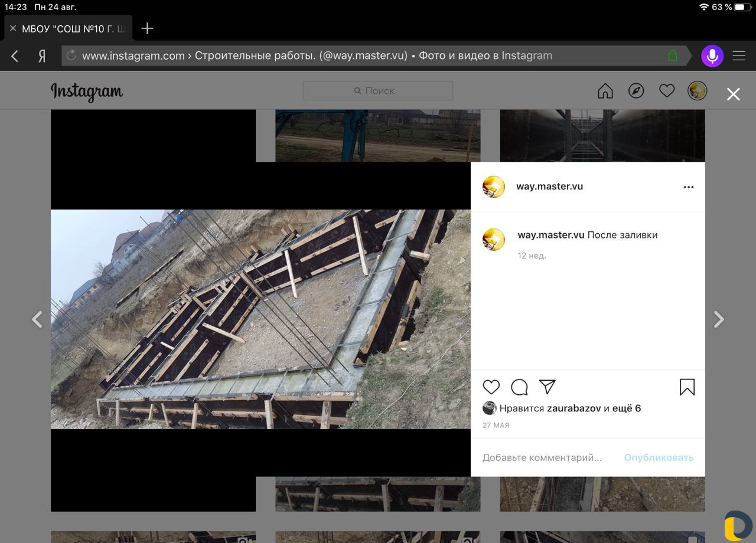Viewport: 756px width, 543px height.
Task: Save the post with the bookmark icon
Action: 687,387
